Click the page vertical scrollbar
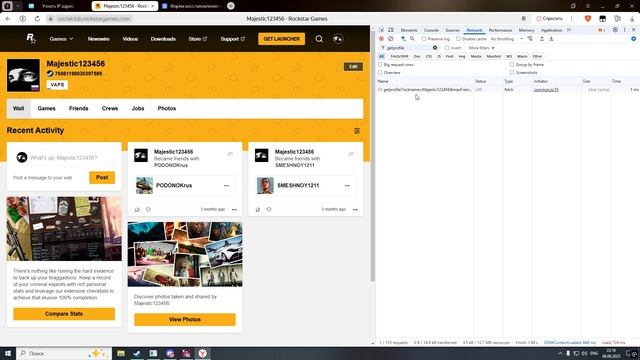 [x=373, y=155]
